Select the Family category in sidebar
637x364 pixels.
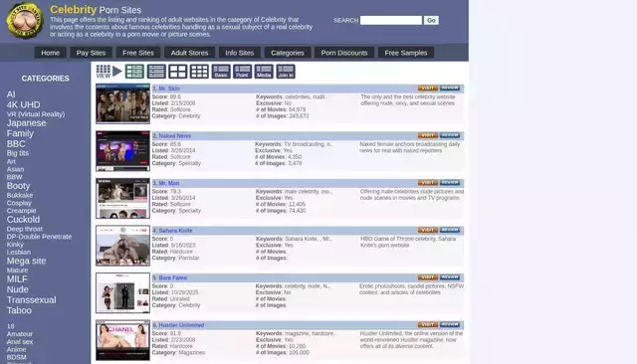click(20, 133)
